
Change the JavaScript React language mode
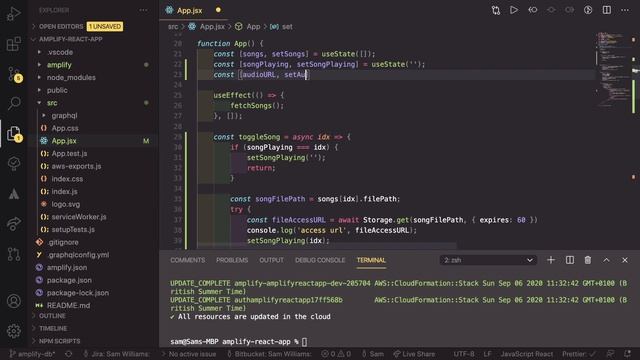(x=527, y=354)
